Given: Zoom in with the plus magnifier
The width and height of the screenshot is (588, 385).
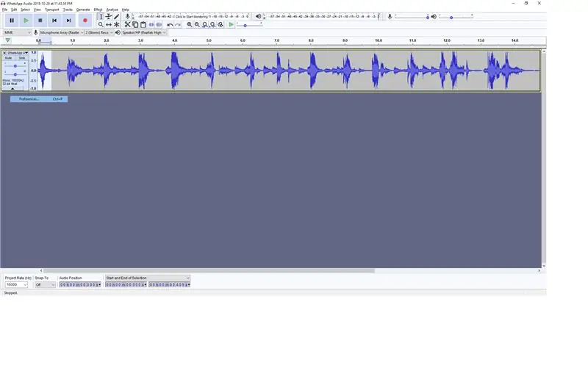Looking at the screenshot, I should pos(190,25).
